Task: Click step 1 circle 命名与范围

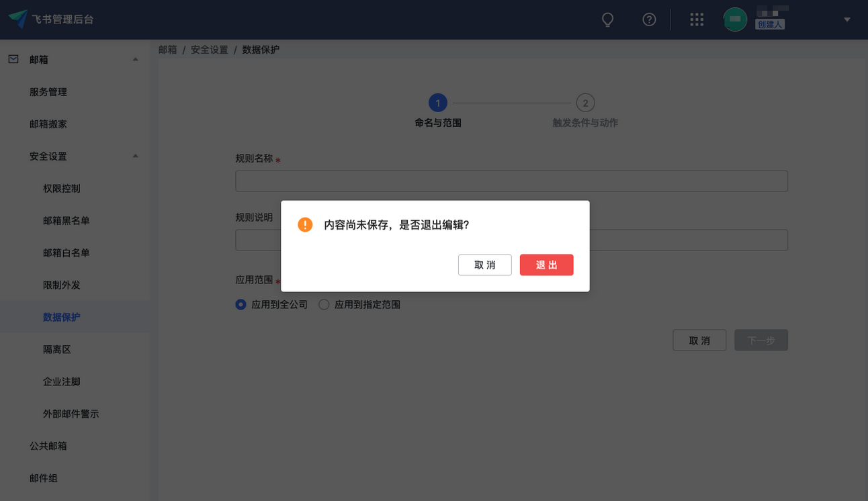Action: (438, 103)
